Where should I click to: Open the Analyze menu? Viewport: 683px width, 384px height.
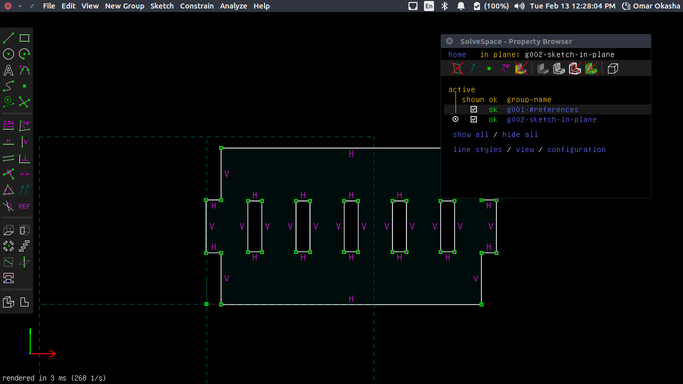coord(233,6)
